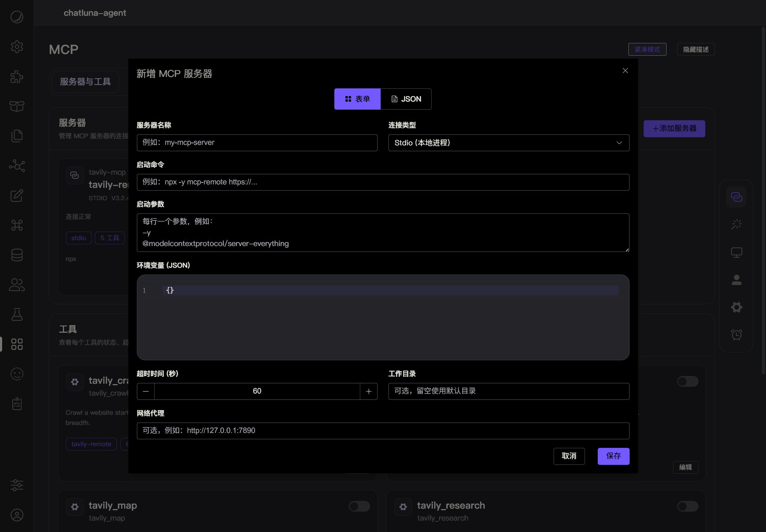This screenshot has width=766, height=532.
Task: Switch to the JSON tab
Action: tap(406, 99)
